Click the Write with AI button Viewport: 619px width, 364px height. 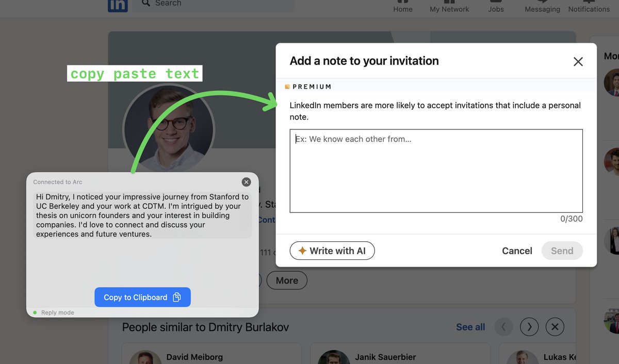pos(332,251)
